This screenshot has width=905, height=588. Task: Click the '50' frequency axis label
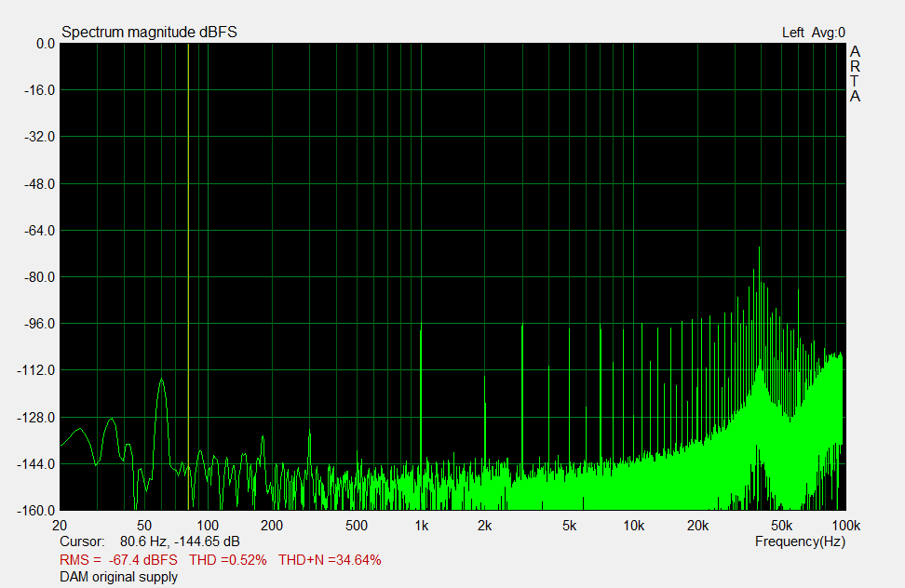(144, 526)
